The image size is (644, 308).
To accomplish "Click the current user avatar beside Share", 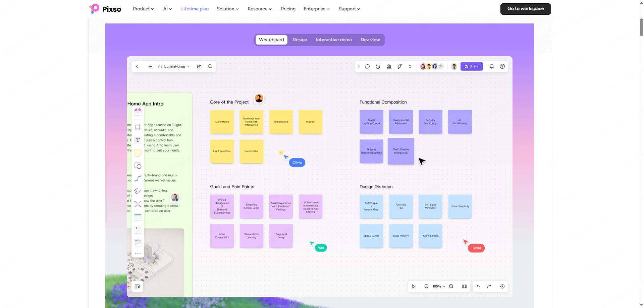I will pos(454,66).
